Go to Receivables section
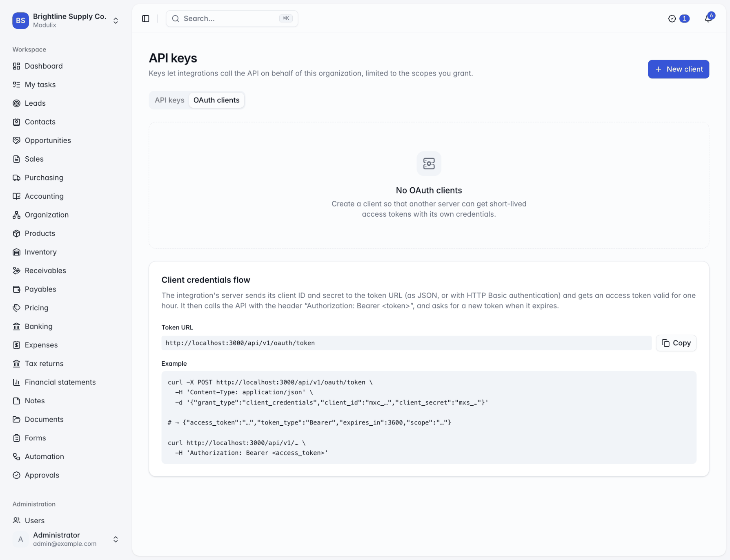730x560 pixels. tap(66, 271)
